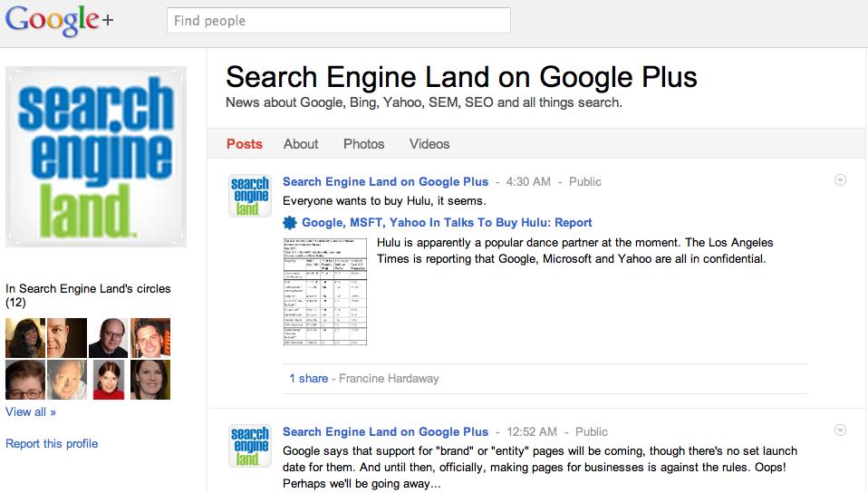Select the Posts tab
Screen dimensions: 868x493
point(245,144)
